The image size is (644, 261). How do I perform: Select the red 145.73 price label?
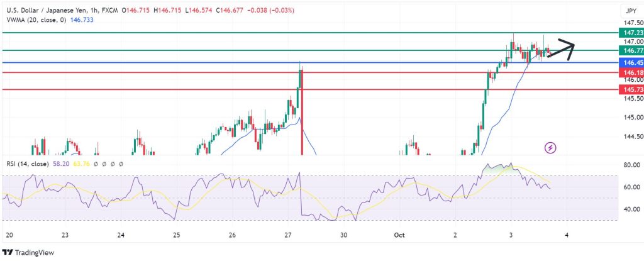pos(631,89)
